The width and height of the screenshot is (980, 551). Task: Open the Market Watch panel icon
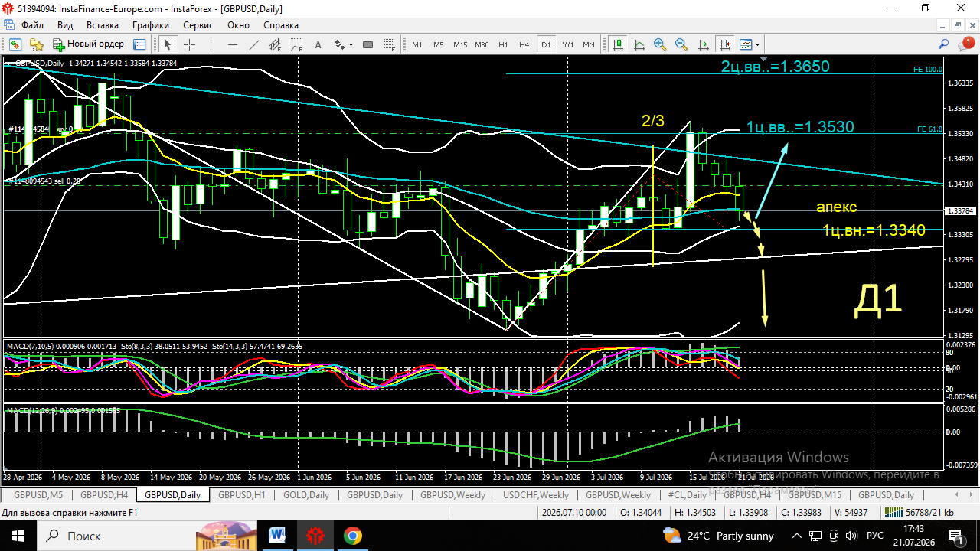pos(15,44)
